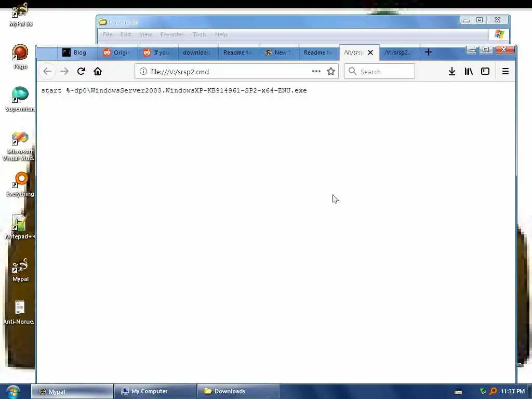Select the Notepad++ desktop shortcut
The height and width of the screenshot is (399, 532).
click(20, 227)
